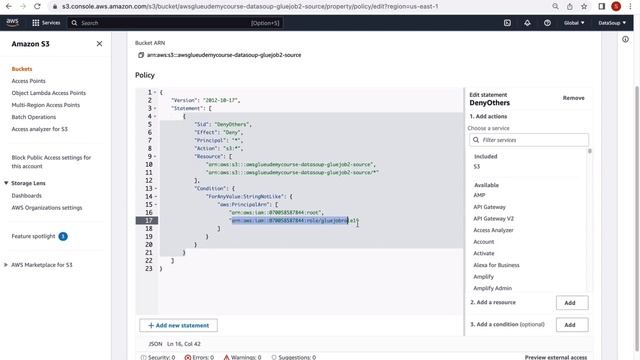The height and width of the screenshot is (360, 640).
Task: Select the included S3 service
Action: 476,167
